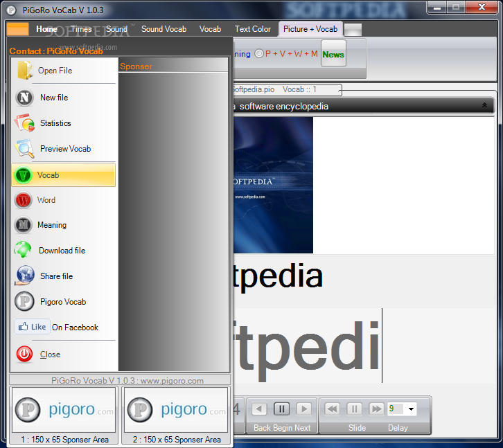Click sponsor area 1 pigoro.com banner
Screen dimensions: 503x448
pos(64,409)
